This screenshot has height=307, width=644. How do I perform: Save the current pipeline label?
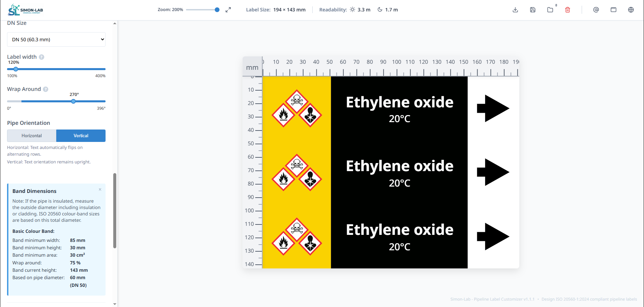532,10
